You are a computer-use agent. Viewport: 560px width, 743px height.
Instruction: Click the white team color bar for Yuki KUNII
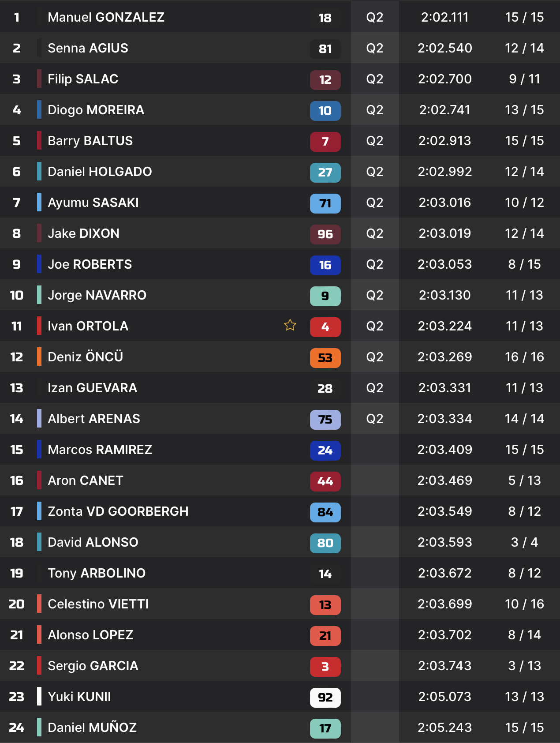(x=39, y=696)
